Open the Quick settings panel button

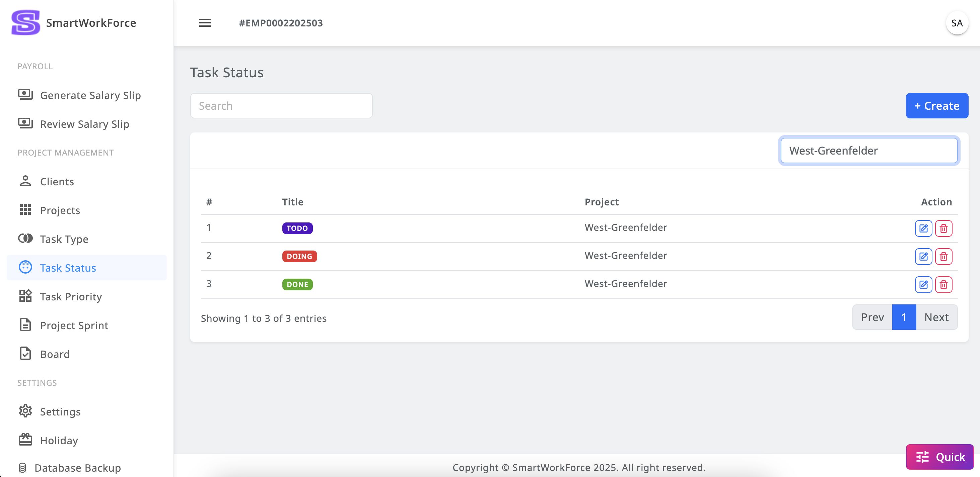tap(939, 457)
